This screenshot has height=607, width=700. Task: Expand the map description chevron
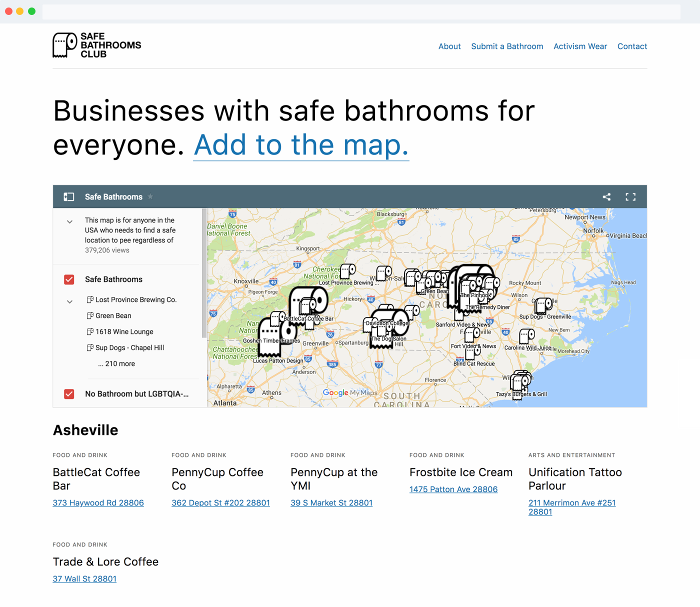point(69,221)
